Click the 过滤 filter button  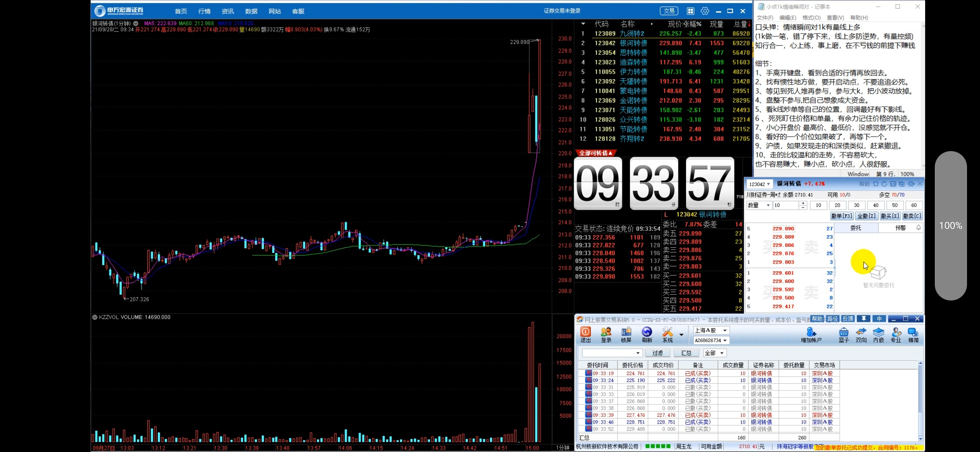click(x=658, y=353)
